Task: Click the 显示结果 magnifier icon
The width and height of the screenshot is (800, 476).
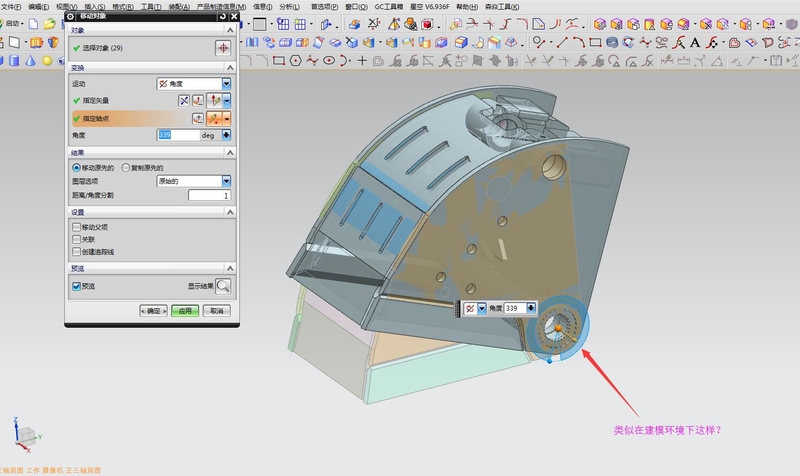Action: click(x=223, y=286)
